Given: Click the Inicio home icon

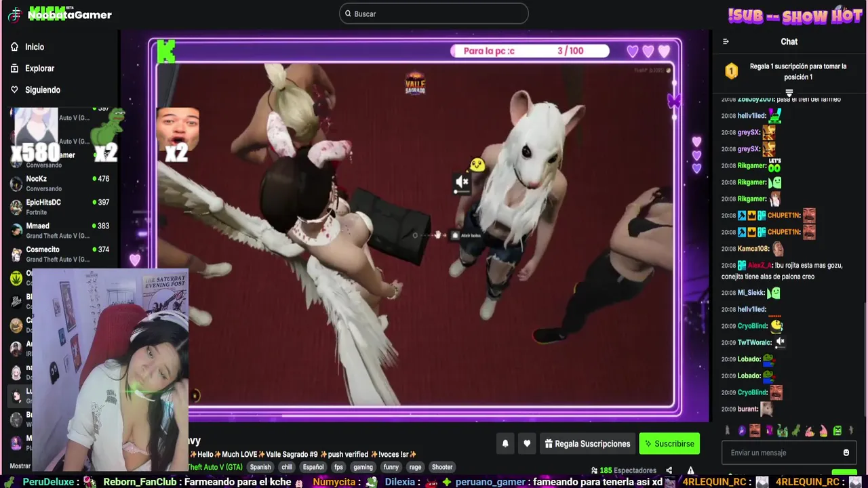Looking at the screenshot, I should click(x=14, y=47).
